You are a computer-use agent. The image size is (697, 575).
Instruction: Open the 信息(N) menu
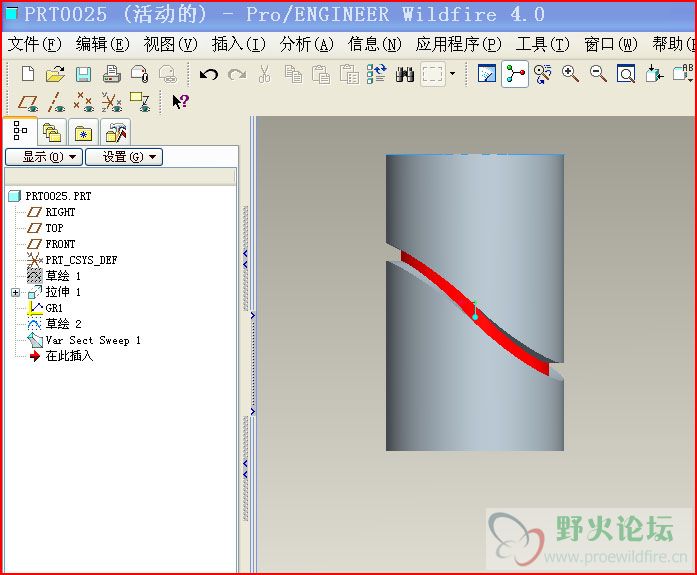(374, 44)
